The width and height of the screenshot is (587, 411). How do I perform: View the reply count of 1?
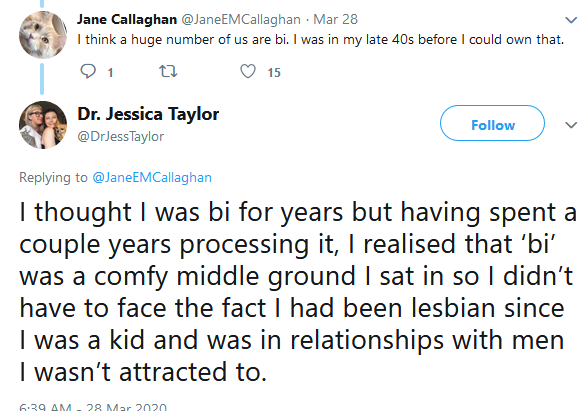pos(110,73)
